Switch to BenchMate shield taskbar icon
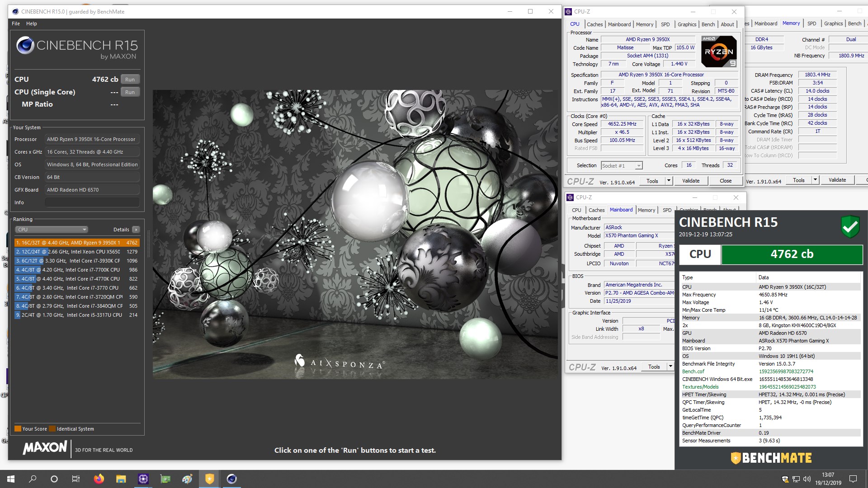868x488 pixels. tap(209, 479)
